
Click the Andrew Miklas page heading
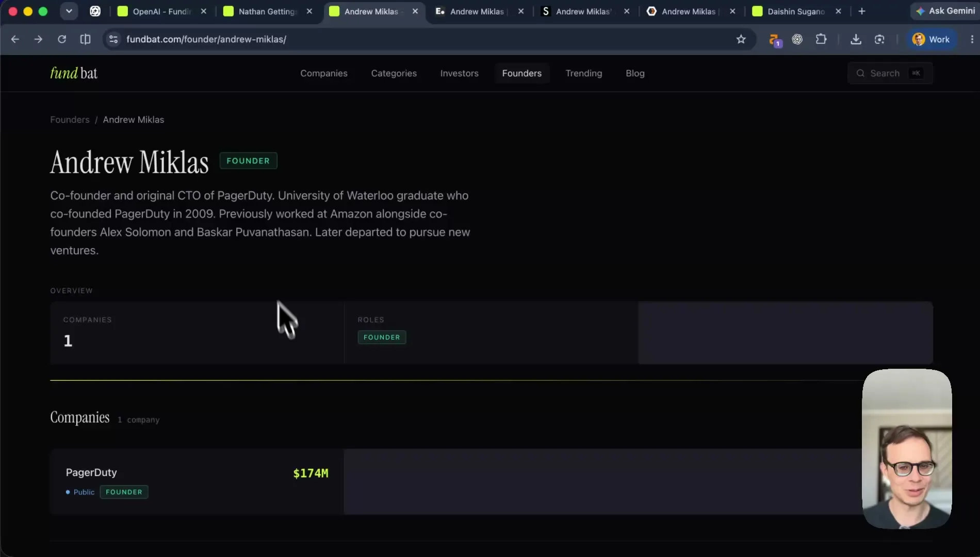[x=129, y=162]
